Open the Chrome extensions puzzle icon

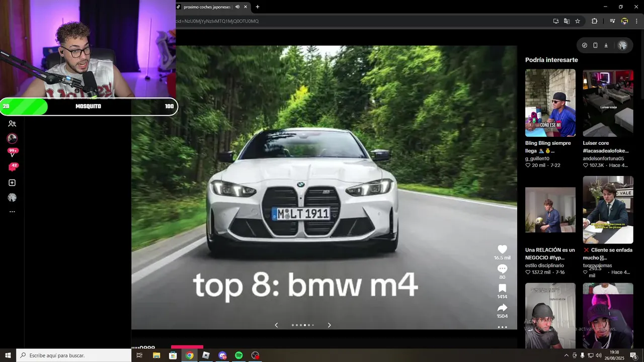594,21
